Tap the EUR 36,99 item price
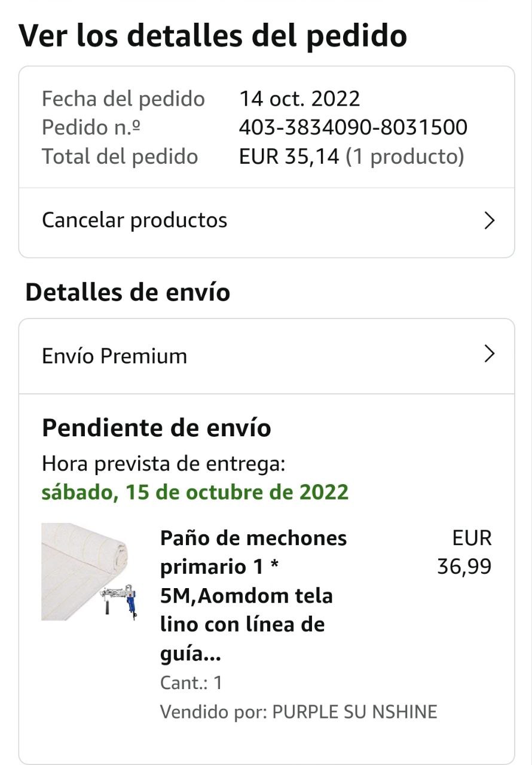 (x=465, y=552)
